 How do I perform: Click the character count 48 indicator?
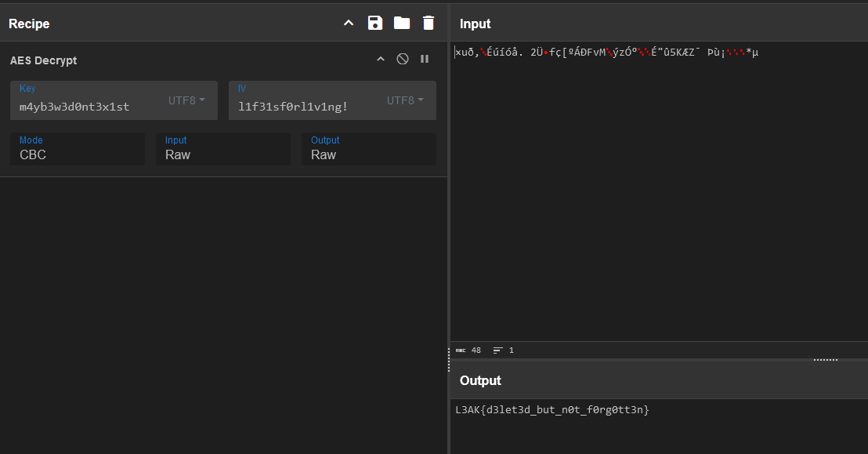(x=469, y=350)
